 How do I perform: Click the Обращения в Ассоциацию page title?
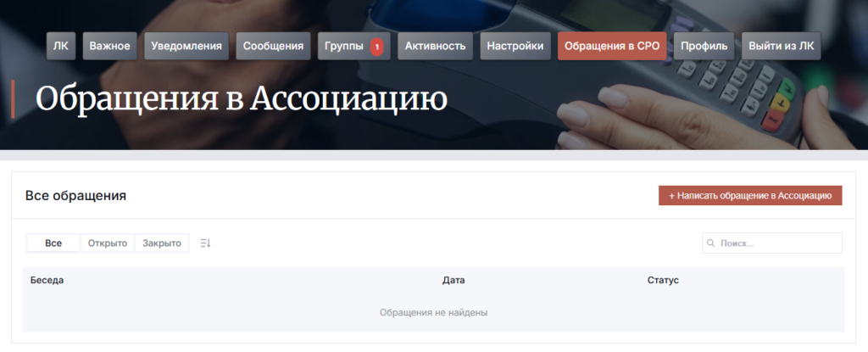[242, 99]
